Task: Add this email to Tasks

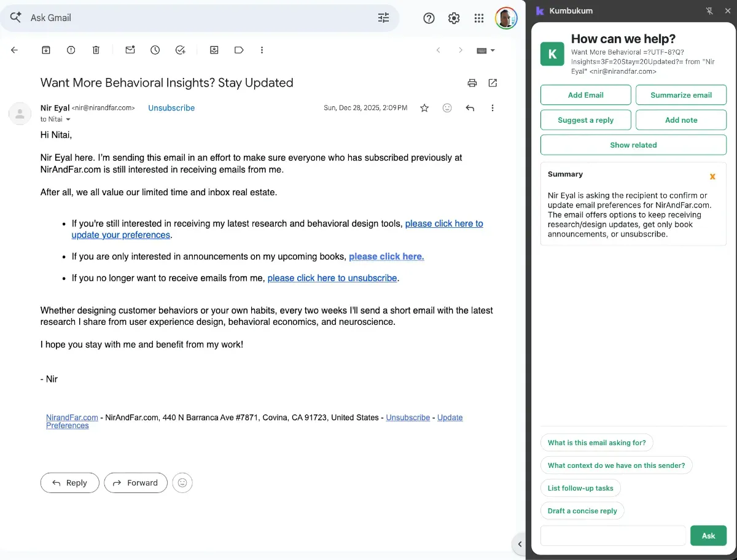Action: (181, 50)
